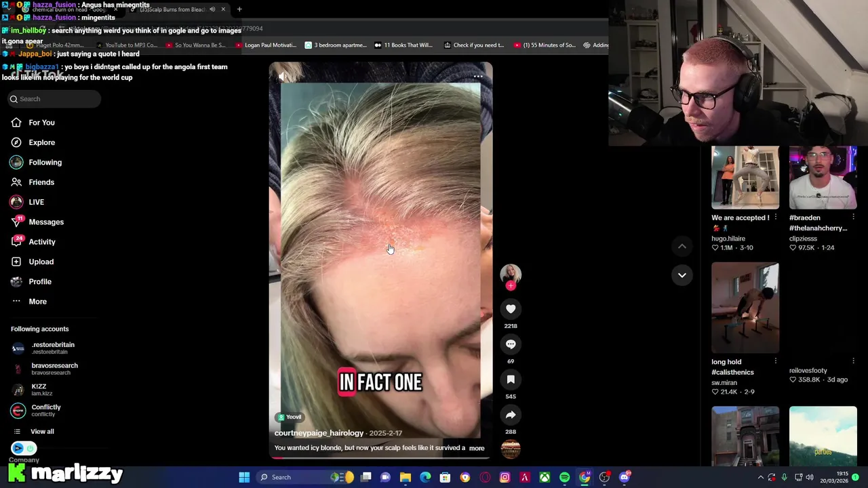Open a new browser tab

(x=239, y=9)
